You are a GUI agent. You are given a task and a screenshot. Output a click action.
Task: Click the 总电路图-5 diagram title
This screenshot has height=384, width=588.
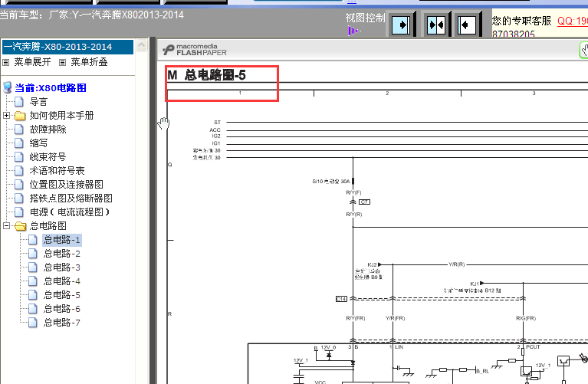click(x=206, y=75)
